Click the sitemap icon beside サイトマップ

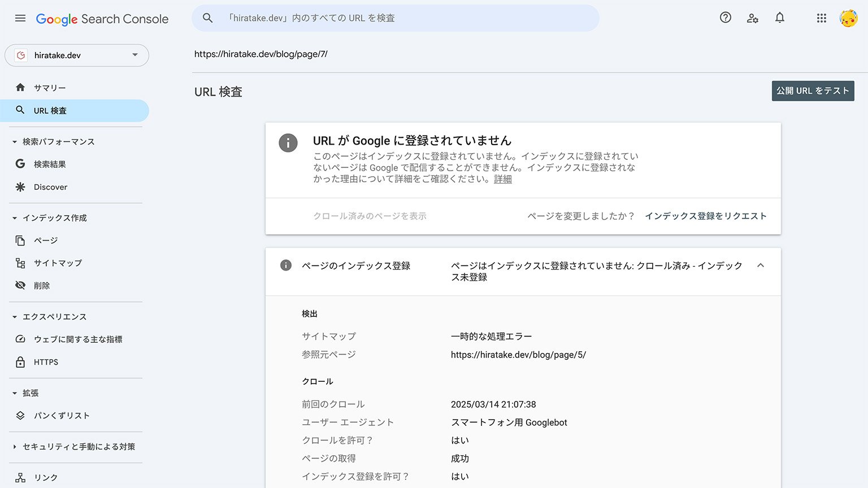[x=20, y=263]
